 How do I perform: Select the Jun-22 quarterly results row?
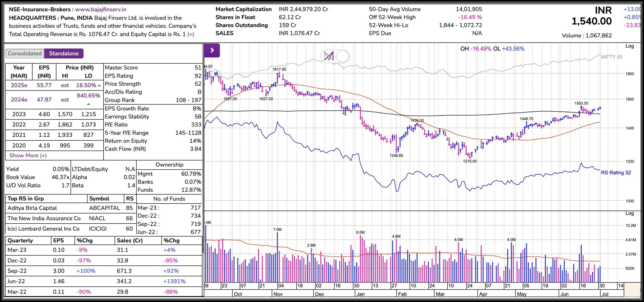click(104, 281)
